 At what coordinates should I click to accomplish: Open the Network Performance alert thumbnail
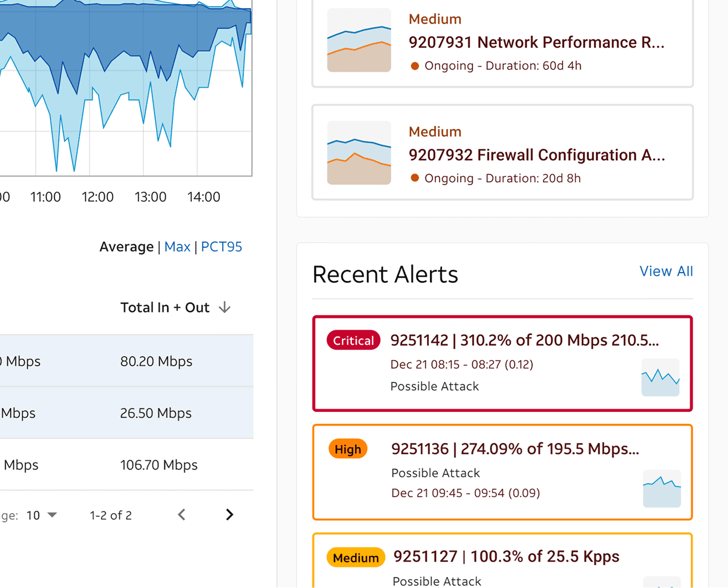[x=359, y=40]
